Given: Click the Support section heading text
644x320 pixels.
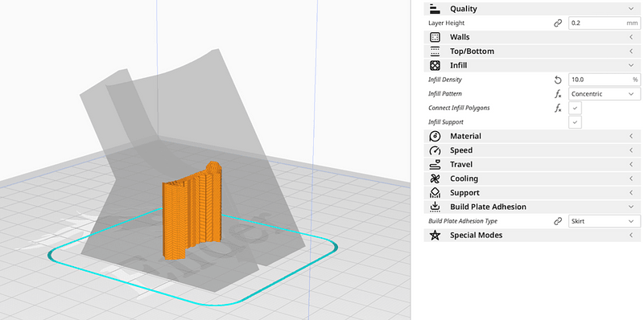Looking at the screenshot, I should (464, 193).
